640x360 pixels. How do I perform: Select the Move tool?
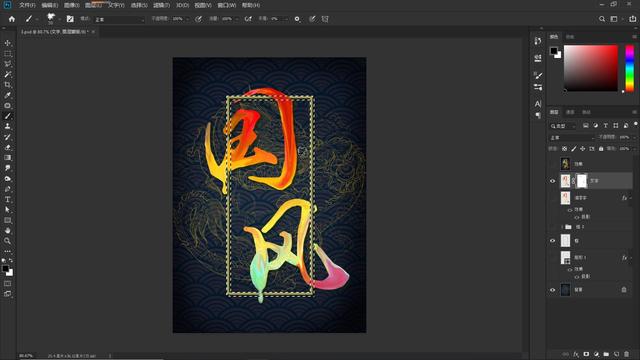point(7,43)
